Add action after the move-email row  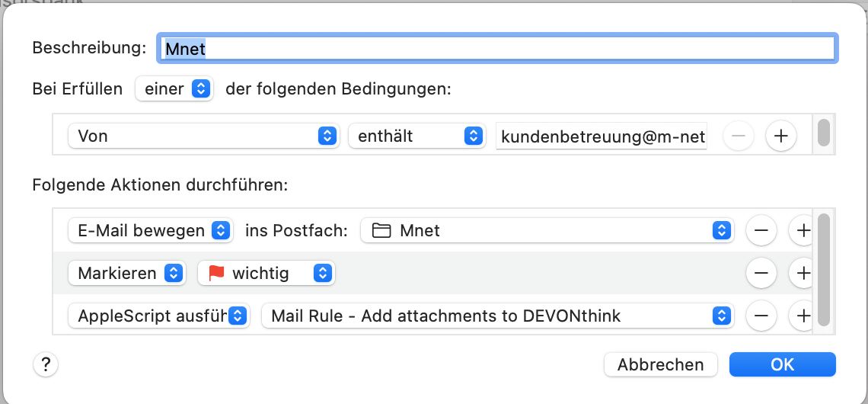(802, 230)
